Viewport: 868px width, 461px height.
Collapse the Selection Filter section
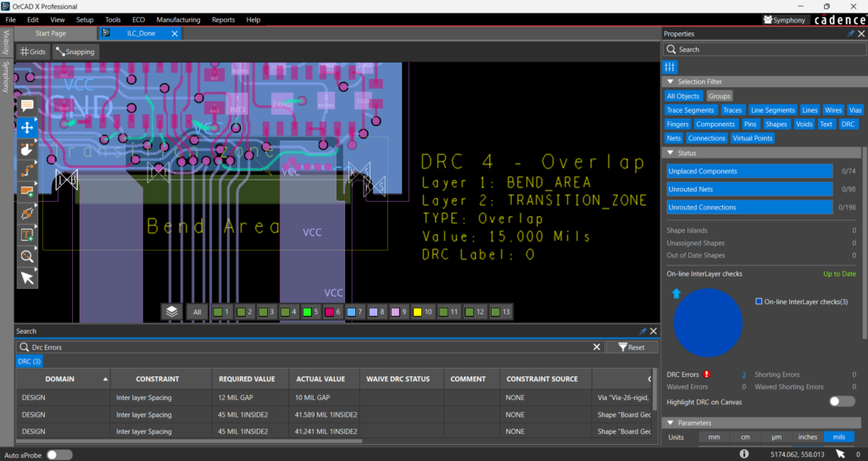pyautogui.click(x=670, y=81)
